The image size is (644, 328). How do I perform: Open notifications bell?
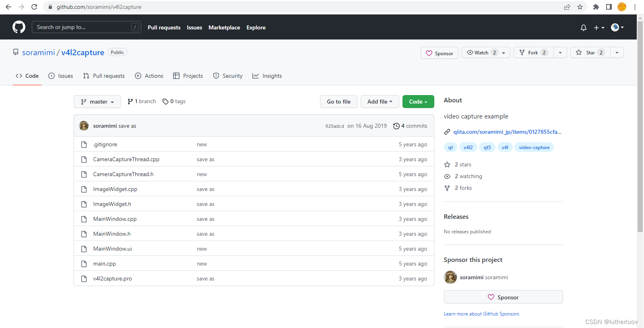click(584, 27)
